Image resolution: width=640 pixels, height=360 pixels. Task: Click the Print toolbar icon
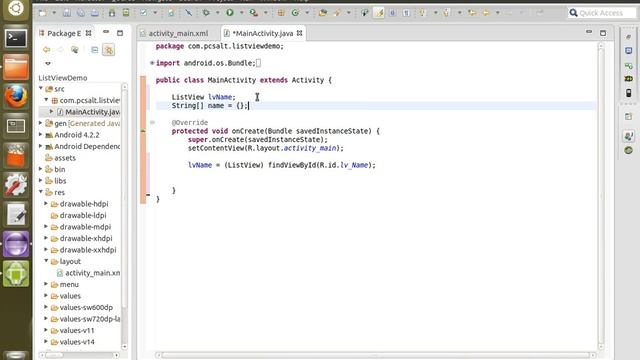pos(95,13)
